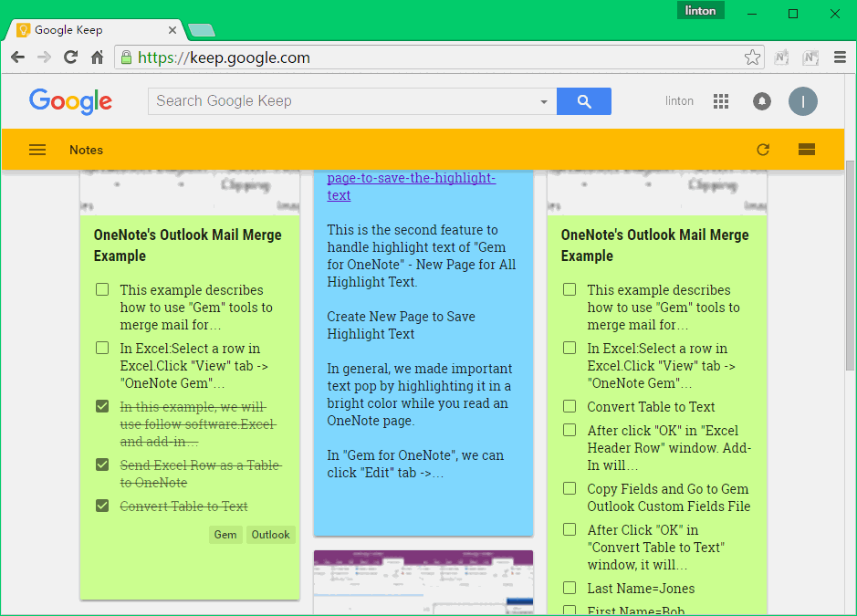Click the second OneNote clipper extension icon
This screenshot has width=857, height=616.
pos(810,57)
